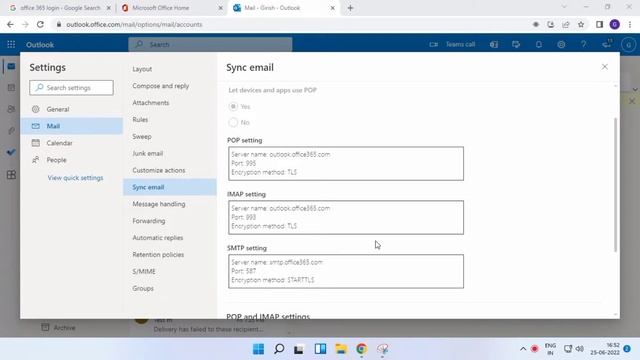Open a new browser tab
The width and height of the screenshot is (640, 360).
[x=350, y=8]
